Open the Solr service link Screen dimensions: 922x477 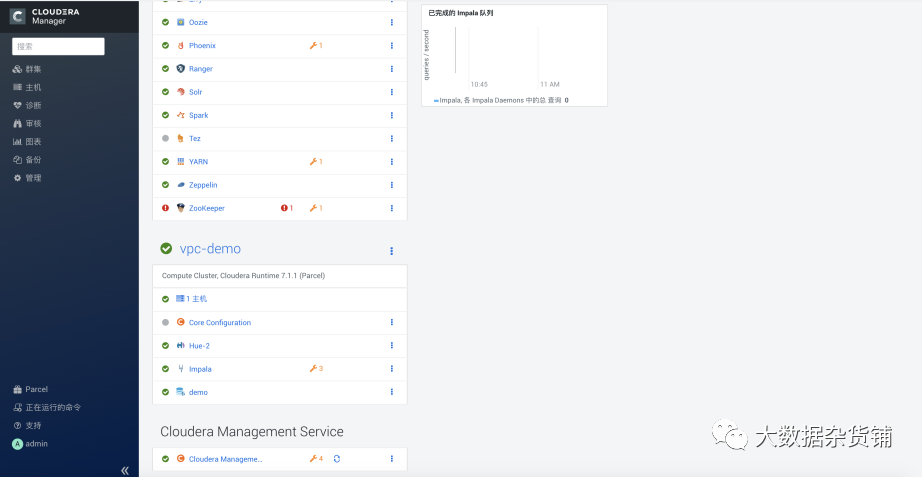point(195,92)
